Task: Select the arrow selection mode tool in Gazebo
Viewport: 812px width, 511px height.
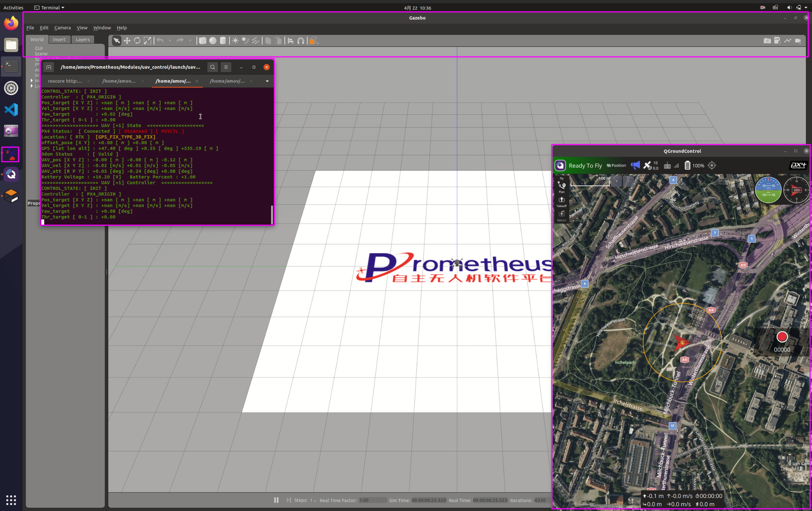Action: (116, 41)
